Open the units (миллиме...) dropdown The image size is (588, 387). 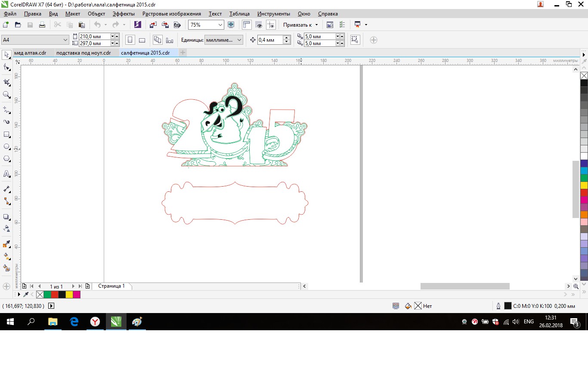[239, 40]
